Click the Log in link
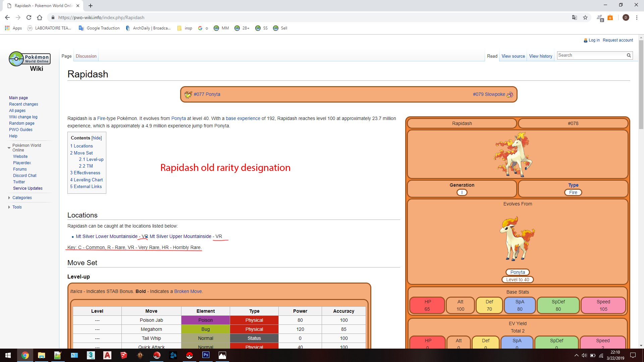The image size is (644, 362). click(594, 40)
